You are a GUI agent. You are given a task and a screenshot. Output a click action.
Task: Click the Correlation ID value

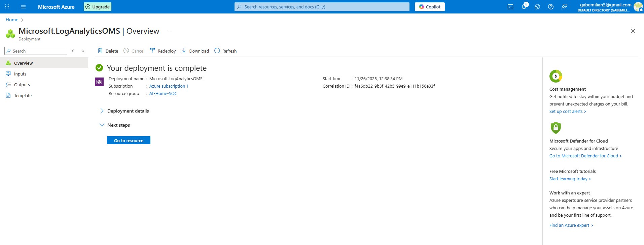click(x=395, y=86)
